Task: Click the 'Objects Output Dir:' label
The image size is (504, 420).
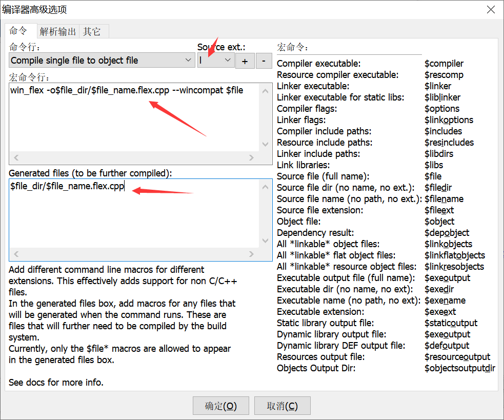Action: pos(316,368)
